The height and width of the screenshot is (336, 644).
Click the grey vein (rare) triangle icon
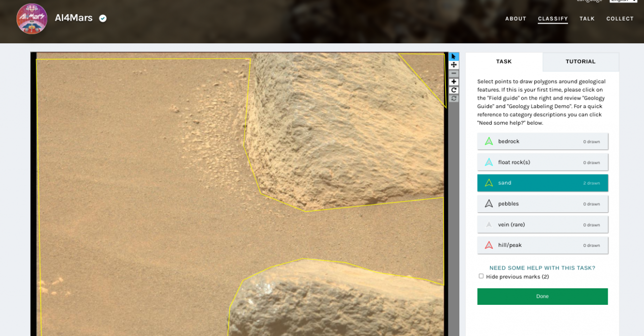tap(489, 224)
